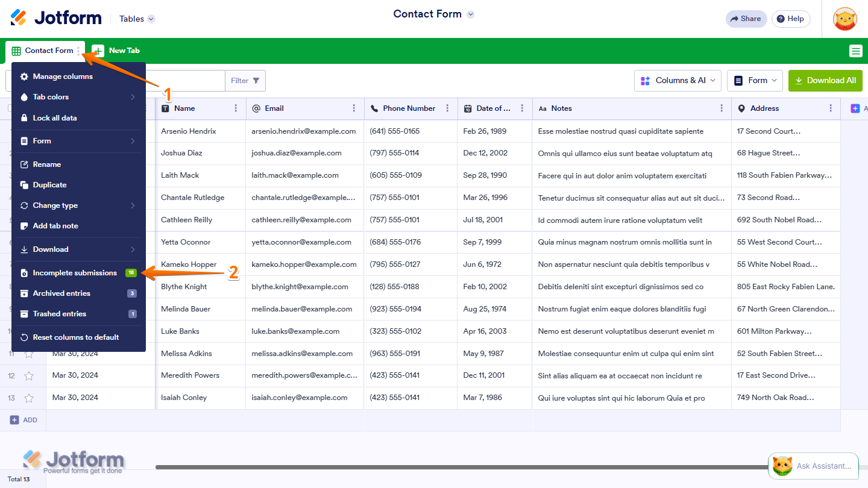Click Add tab note
Image resolution: width=868 pixels, height=488 pixels.
coord(78,226)
